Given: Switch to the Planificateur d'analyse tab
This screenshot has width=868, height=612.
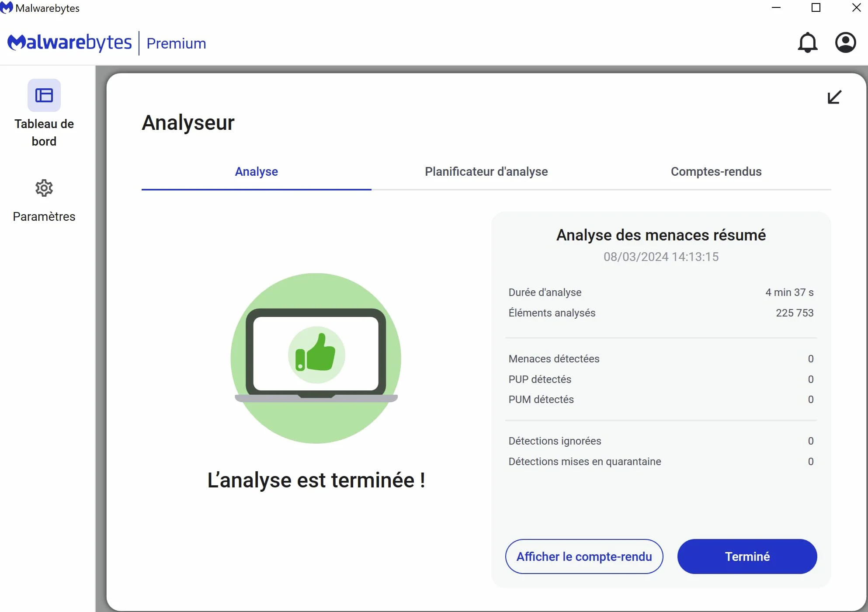Looking at the screenshot, I should [x=486, y=172].
